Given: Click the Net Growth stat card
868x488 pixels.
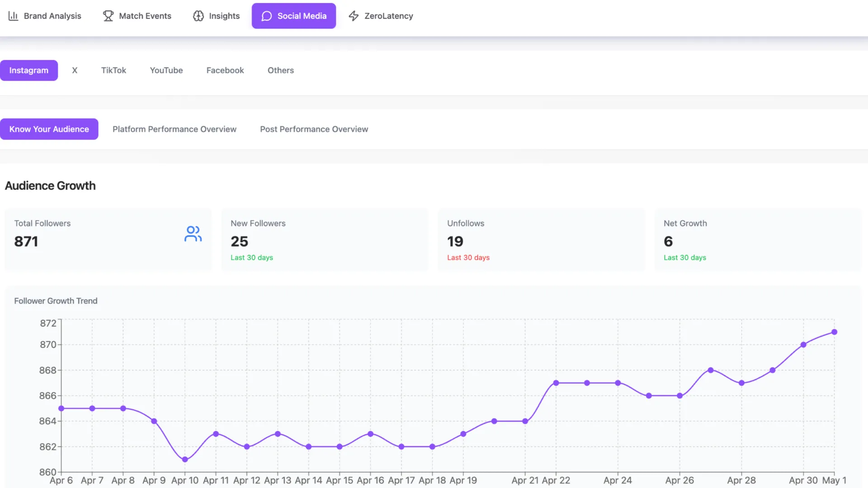Looking at the screenshot, I should tap(758, 239).
